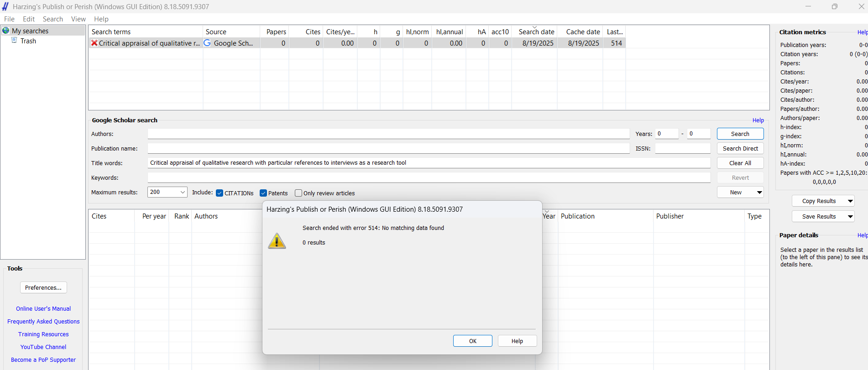Sort by Search terms column header

tap(146, 31)
